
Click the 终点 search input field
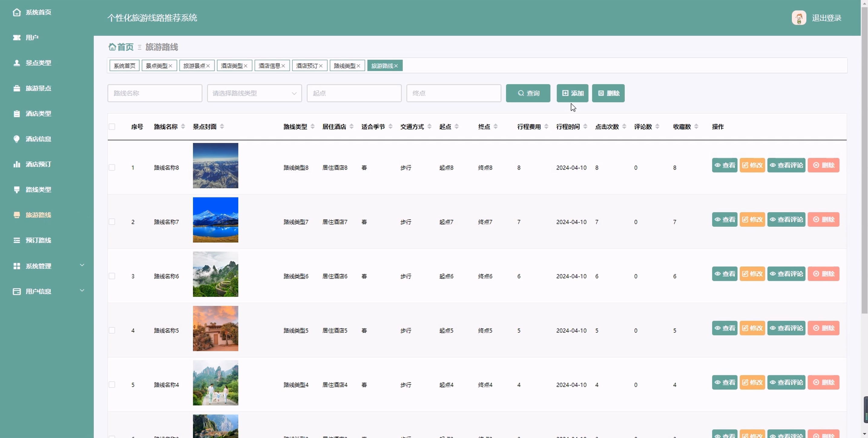tap(454, 93)
